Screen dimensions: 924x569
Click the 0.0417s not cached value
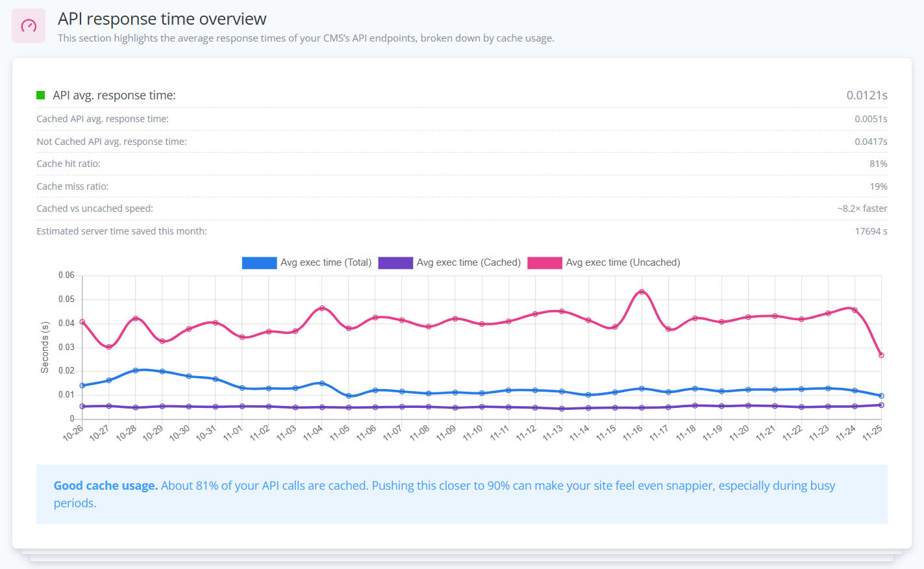coord(871,142)
